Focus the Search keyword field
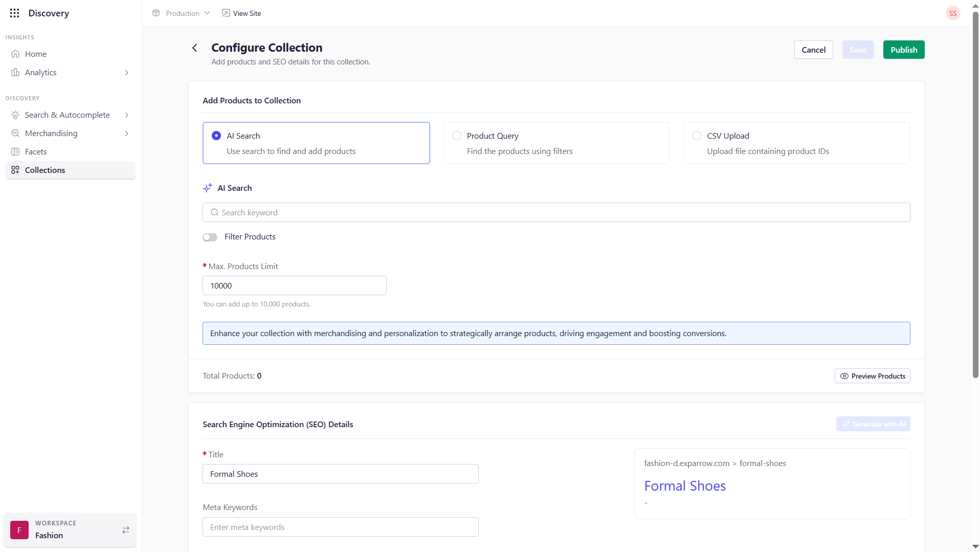Screen dimensions: 980x552 [556, 213]
